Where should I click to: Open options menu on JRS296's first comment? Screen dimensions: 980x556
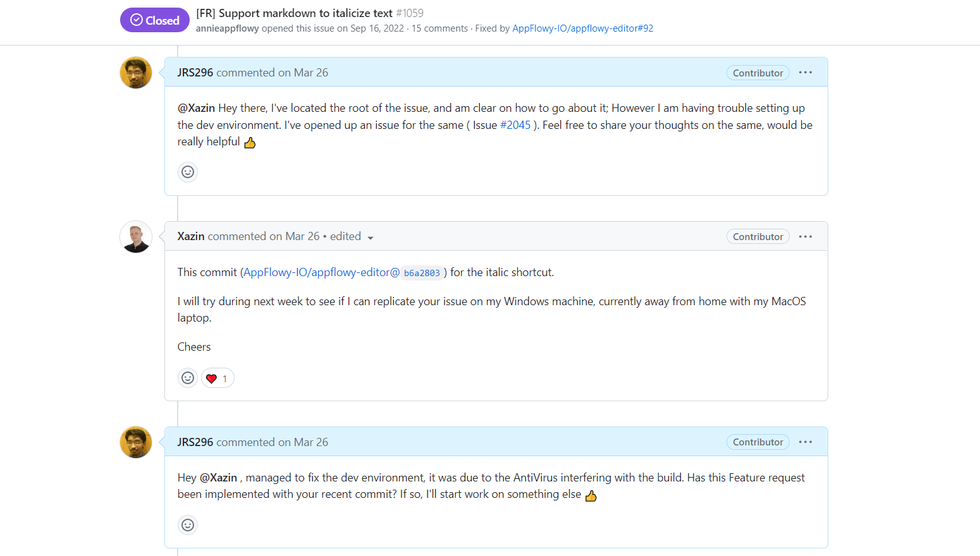pyautogui.click(x=805, y=73)
